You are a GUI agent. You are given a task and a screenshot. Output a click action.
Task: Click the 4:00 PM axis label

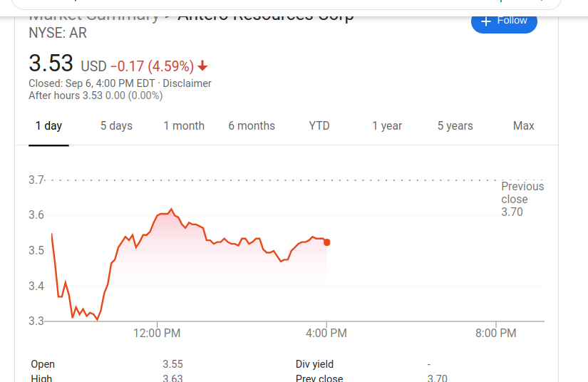(326, 333)
